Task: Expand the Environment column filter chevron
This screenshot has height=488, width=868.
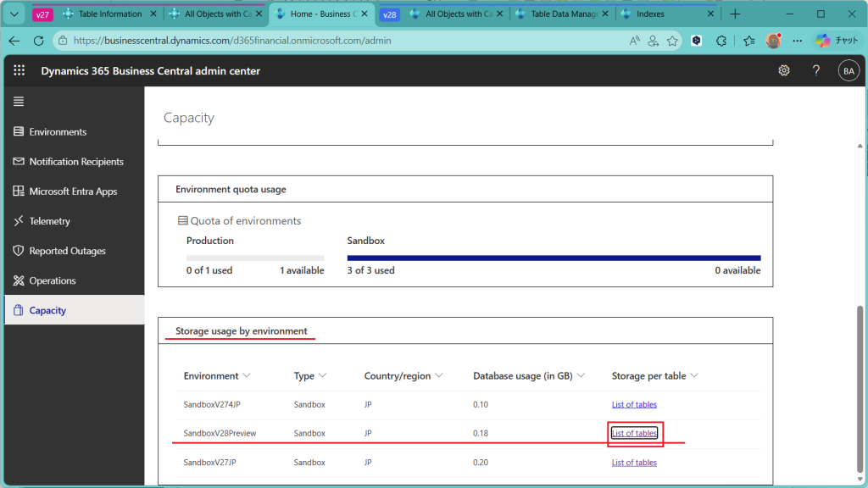Action: 247,375
